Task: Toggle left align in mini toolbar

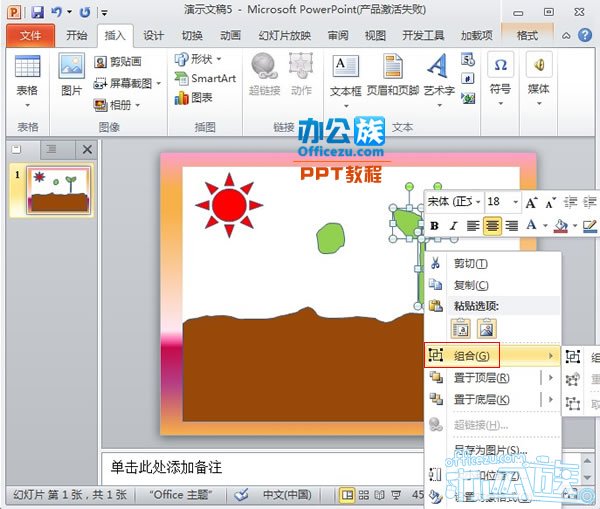Action: coord(473,226)
